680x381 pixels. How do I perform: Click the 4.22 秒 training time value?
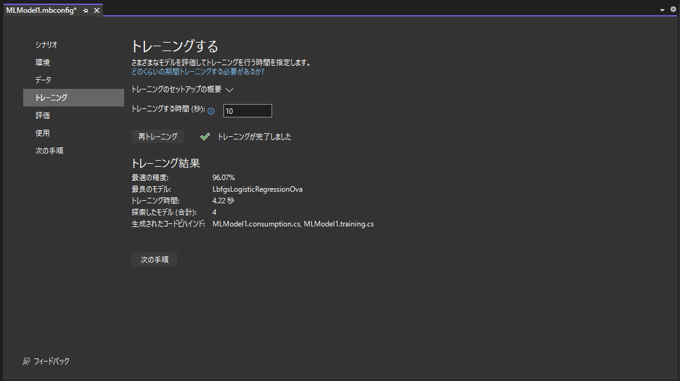click(223, 201)
